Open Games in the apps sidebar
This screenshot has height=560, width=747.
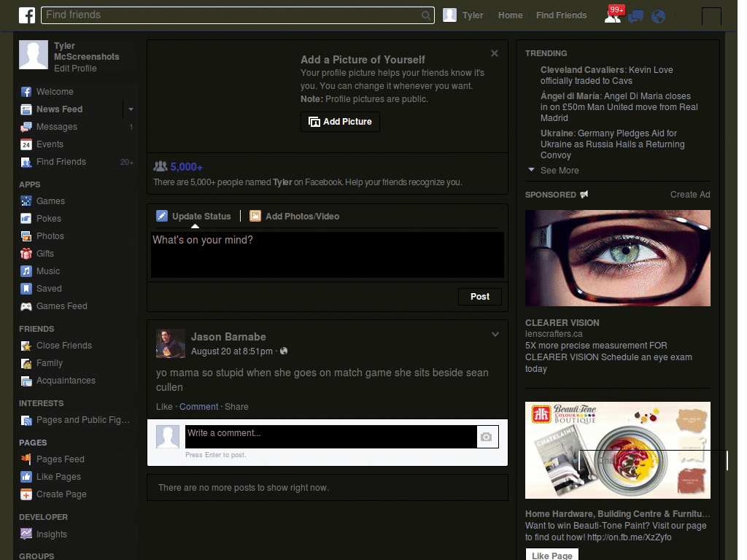point(50,201)
